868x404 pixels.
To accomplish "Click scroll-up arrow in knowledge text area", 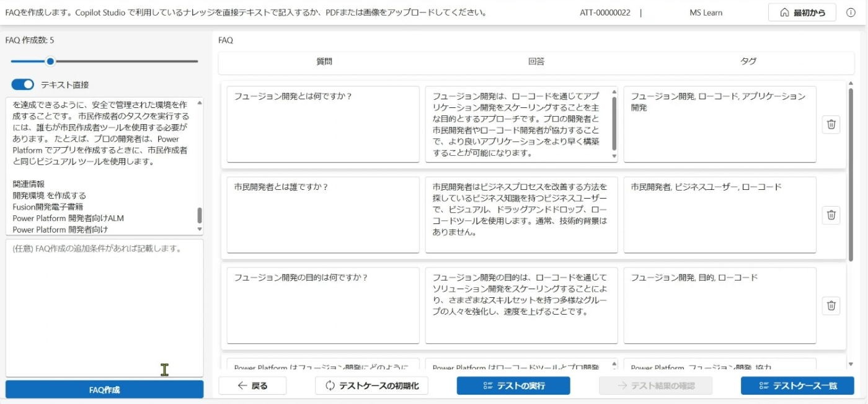I will 200,102.
